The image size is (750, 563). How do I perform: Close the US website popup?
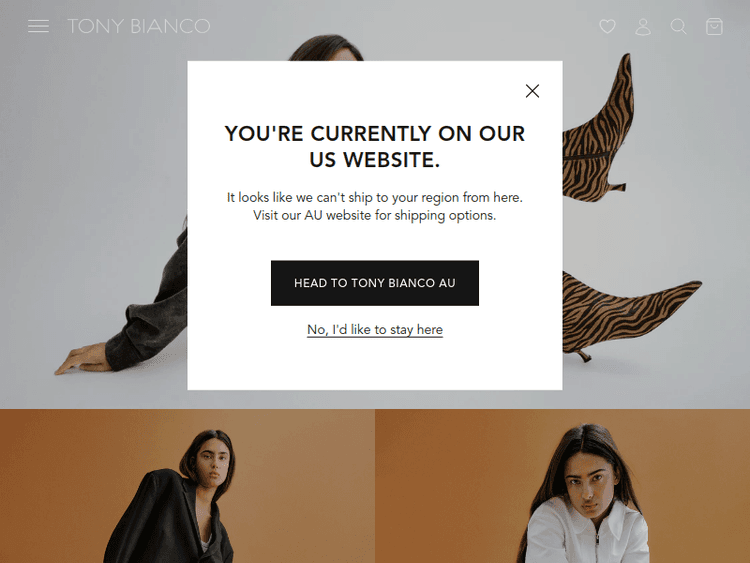click(x=532, y=91)
